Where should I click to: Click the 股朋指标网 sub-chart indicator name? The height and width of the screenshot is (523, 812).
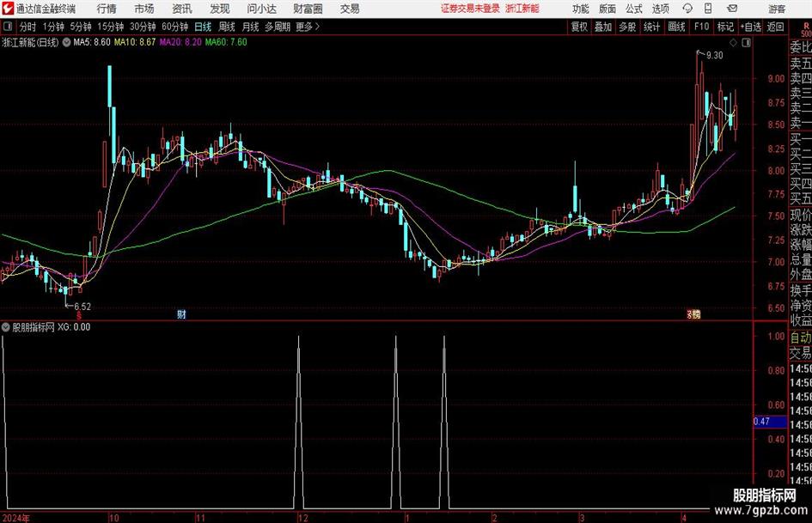[34, 327]
